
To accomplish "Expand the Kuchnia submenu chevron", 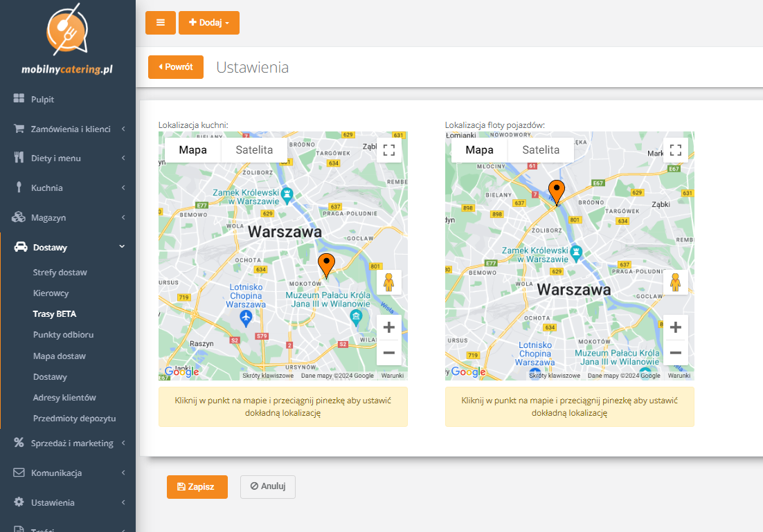I will coord(124,187).
